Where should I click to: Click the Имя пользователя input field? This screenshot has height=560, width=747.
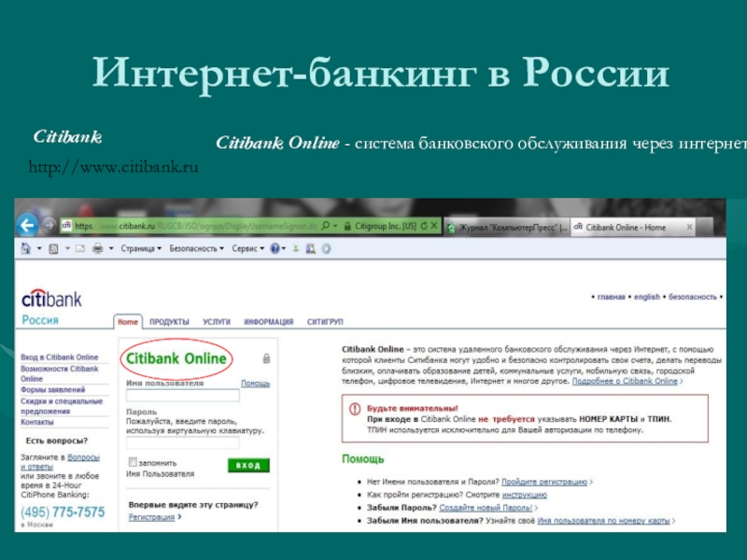[x=182, y=395]
